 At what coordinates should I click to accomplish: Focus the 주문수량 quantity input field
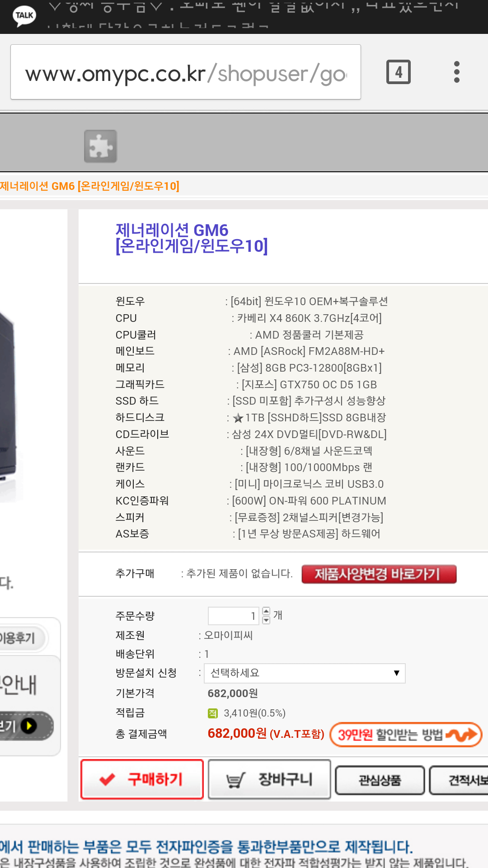(233, 616)
